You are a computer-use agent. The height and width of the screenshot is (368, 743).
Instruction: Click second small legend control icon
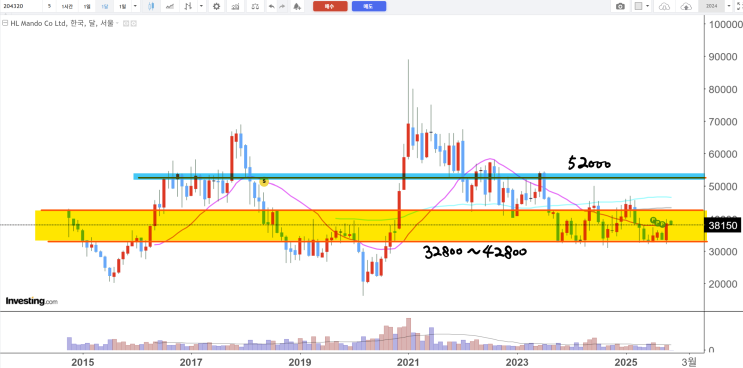pos(134,23)
